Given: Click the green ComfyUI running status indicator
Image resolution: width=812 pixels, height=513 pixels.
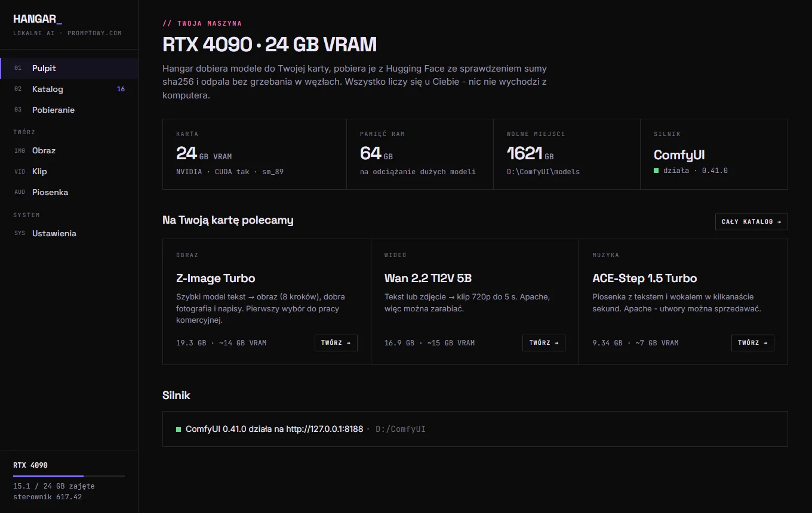Looking at the screenshot, I should coord(179,429).
